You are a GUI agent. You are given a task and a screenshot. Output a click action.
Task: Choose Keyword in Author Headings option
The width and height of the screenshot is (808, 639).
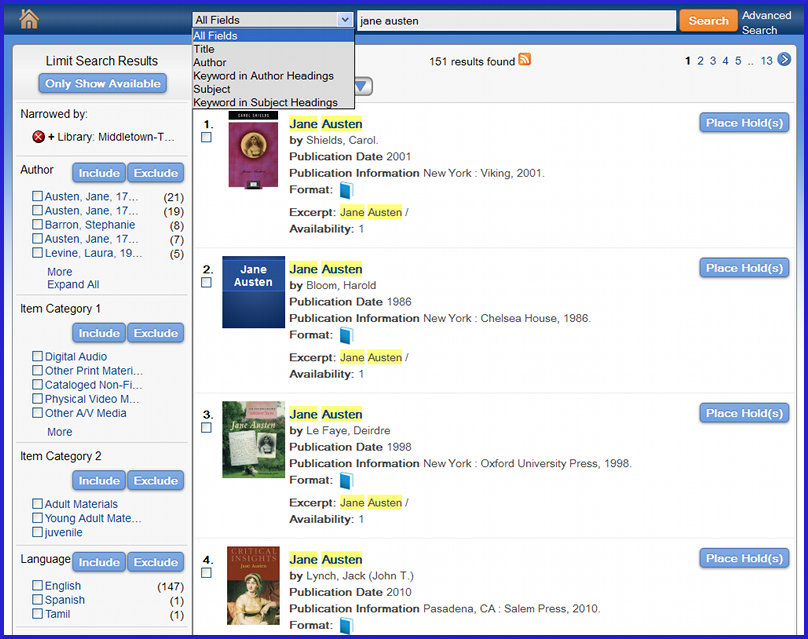click(x=273, y=76)
